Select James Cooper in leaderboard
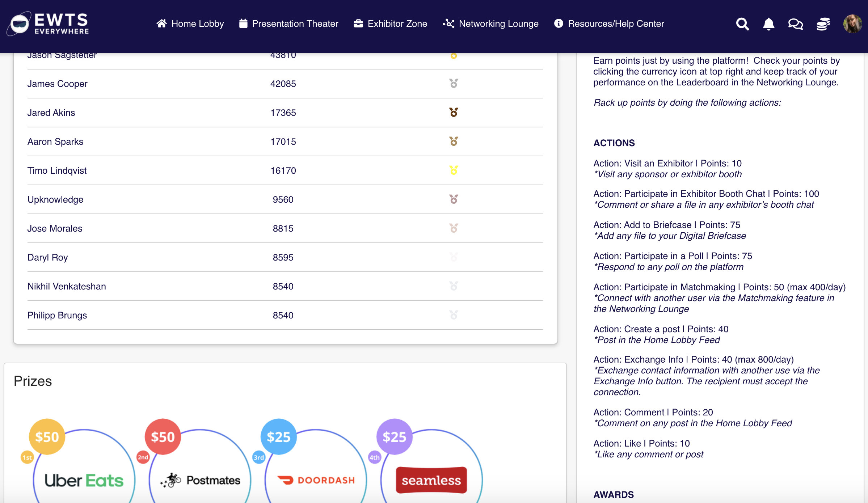 tap(57, 84)
